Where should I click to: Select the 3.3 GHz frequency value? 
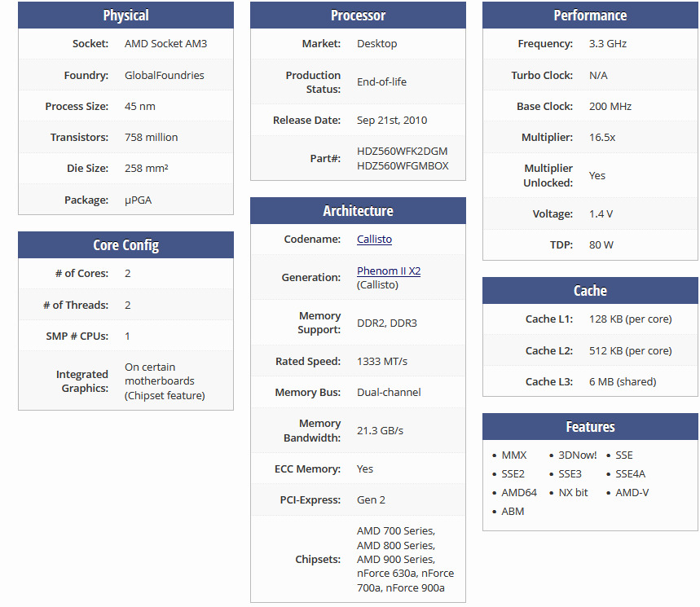608,43
